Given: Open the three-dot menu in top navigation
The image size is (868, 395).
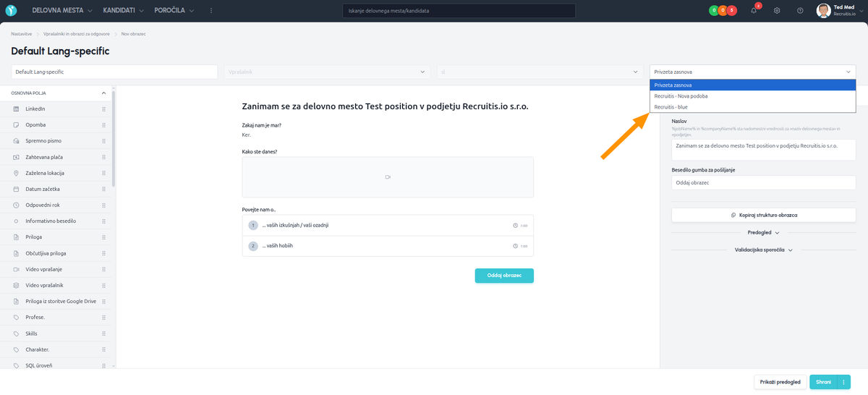Looking at the screenshot, I should coord(211,11).
